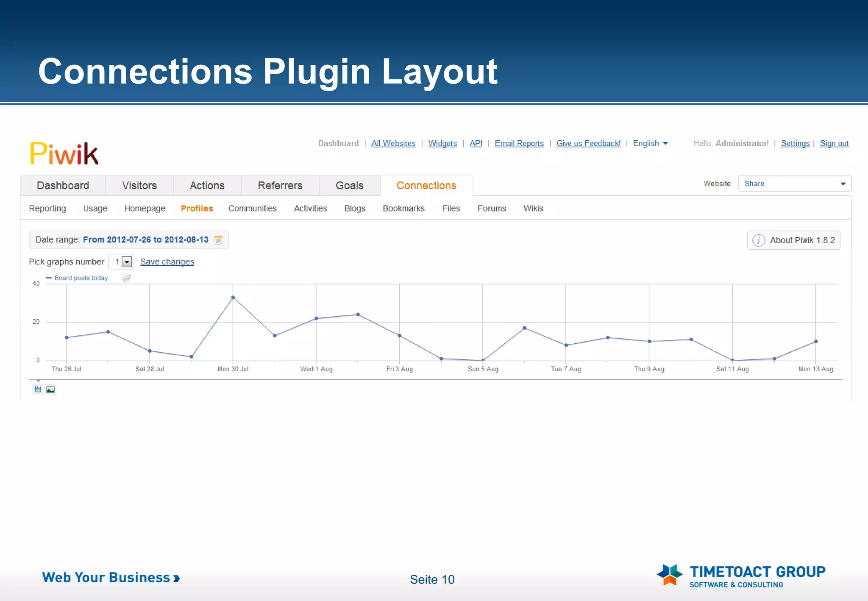
Task: Open the Profiles submenu
Action: pos(197,209)
